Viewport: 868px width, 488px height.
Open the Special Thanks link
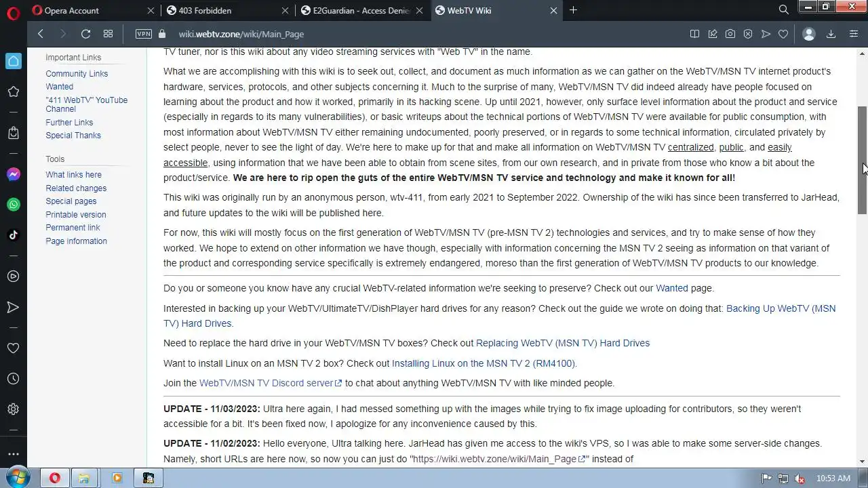pos(73,136)
